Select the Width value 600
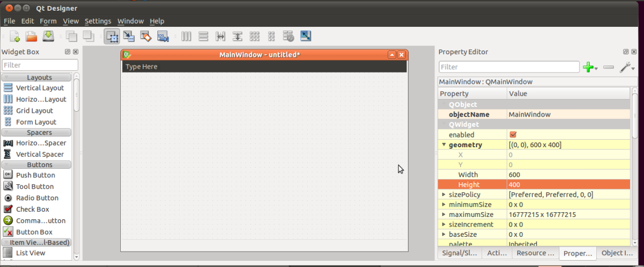644x267 pixels. (568, 175)
